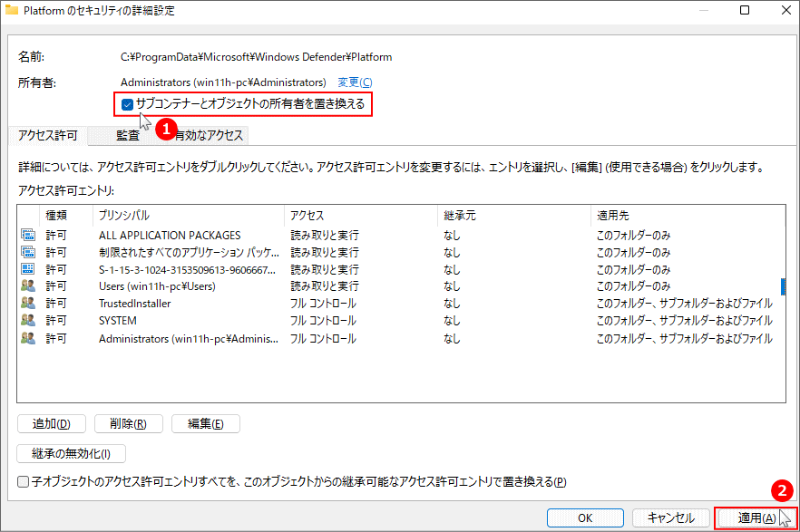
Task: Click the Administrators principal icon in the list
Action: 28,338
